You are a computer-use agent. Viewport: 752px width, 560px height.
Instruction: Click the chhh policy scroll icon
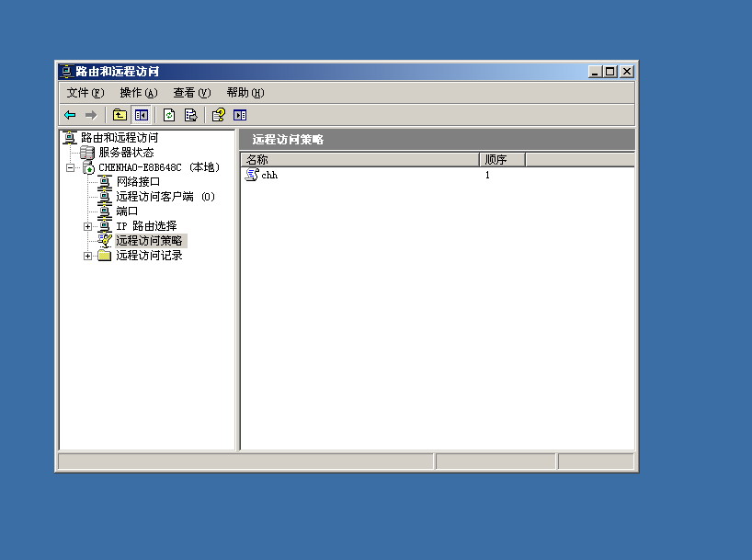[252, 175]
